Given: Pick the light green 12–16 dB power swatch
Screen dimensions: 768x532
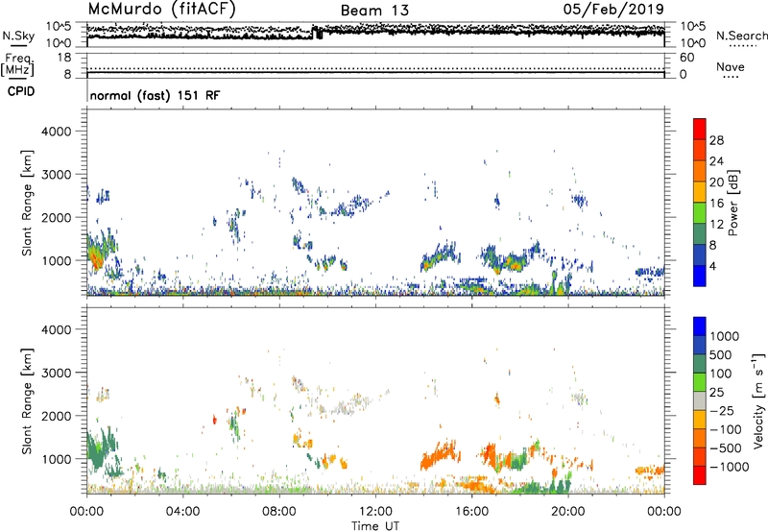Looking at the screenshot, I should tap(700, 213).
